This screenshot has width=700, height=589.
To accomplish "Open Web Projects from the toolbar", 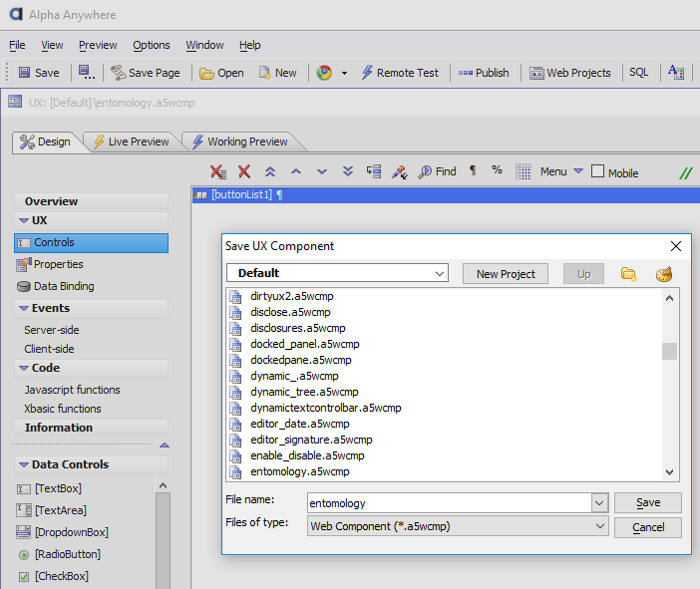I will [x=570, y=73].
